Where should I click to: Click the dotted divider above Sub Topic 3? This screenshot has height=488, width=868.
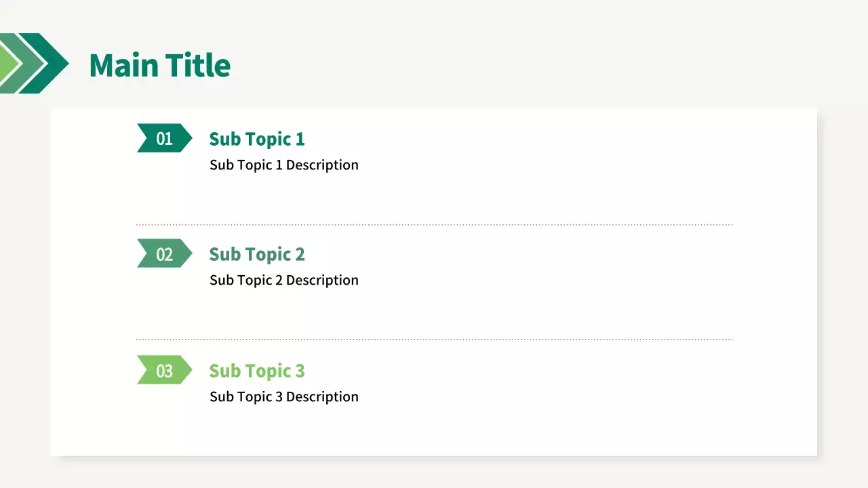click(x=434, y=339)
